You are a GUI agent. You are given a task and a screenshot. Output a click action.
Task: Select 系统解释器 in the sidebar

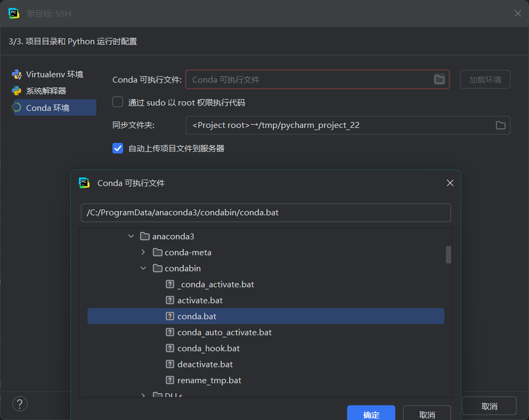click(55, 91)
